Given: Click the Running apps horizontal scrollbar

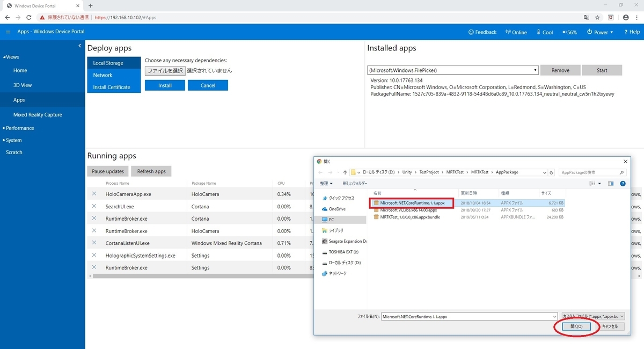Looking at the screenshot, I should point(204,276).
